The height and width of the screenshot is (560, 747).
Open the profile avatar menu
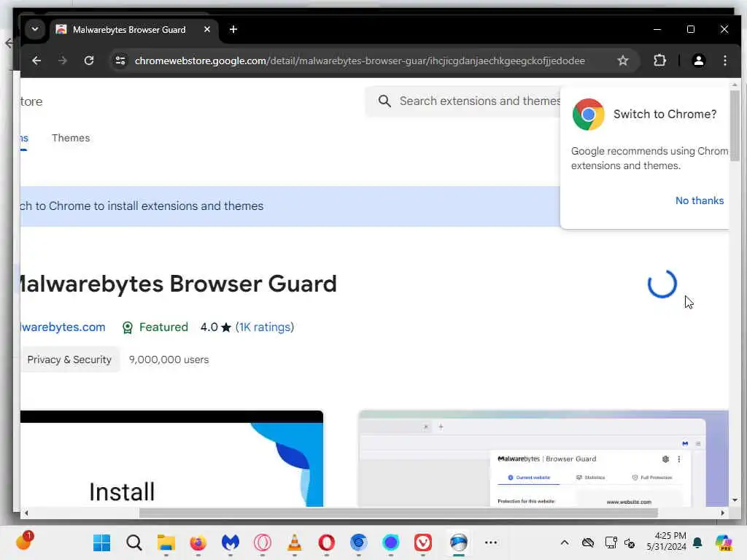pyautogui.click(x=698, y=61)
